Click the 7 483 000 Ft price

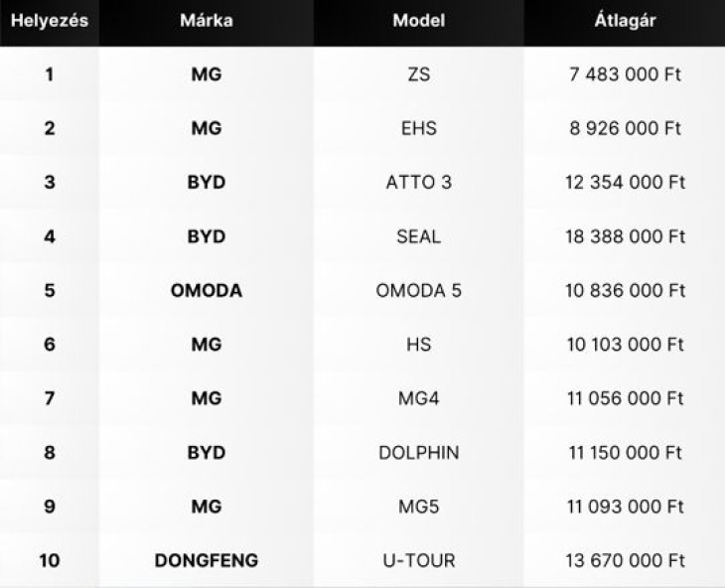pyautogui.click(x=625, y=74)
